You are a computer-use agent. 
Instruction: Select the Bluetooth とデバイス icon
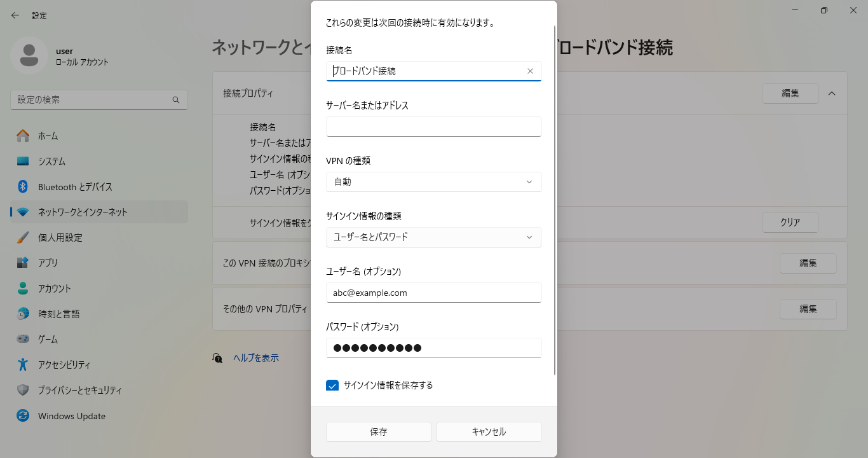click(x=23, y=186)
